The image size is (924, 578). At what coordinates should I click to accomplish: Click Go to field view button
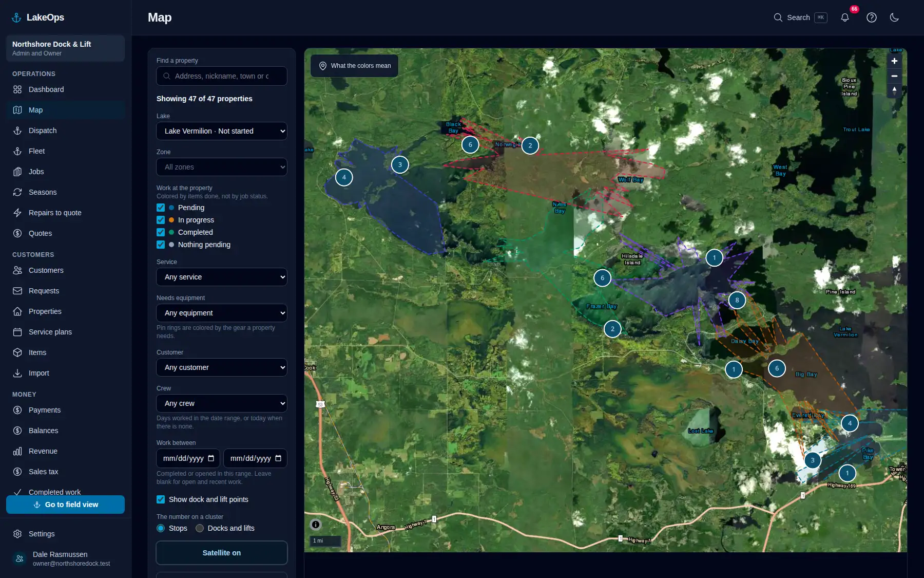click(x=65, y=505)
